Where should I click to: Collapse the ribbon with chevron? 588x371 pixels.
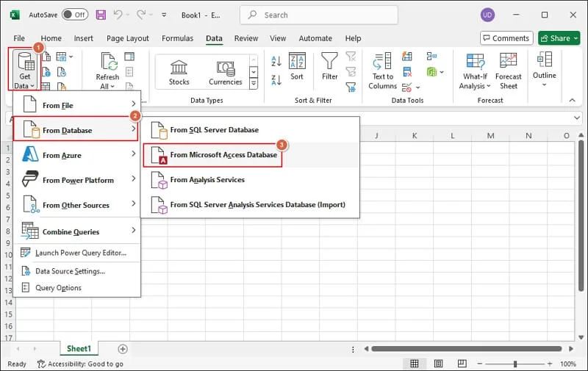(x=572, y=100)
